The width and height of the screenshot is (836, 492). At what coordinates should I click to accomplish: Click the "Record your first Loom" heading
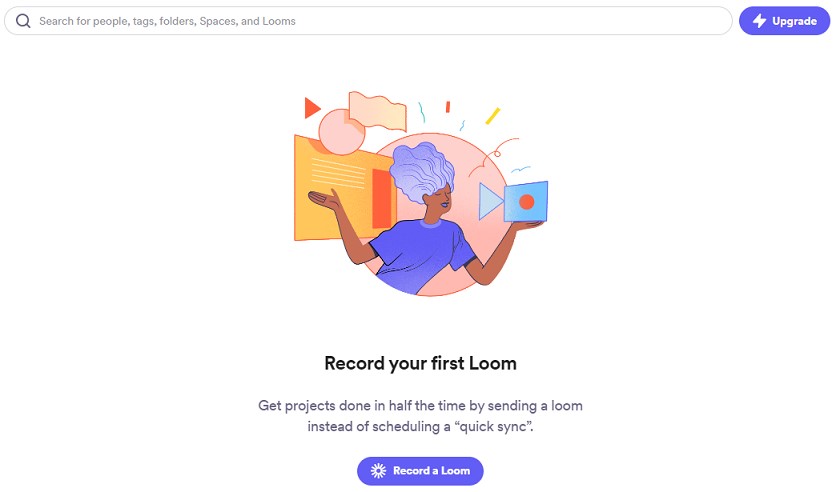coord(420,364)
